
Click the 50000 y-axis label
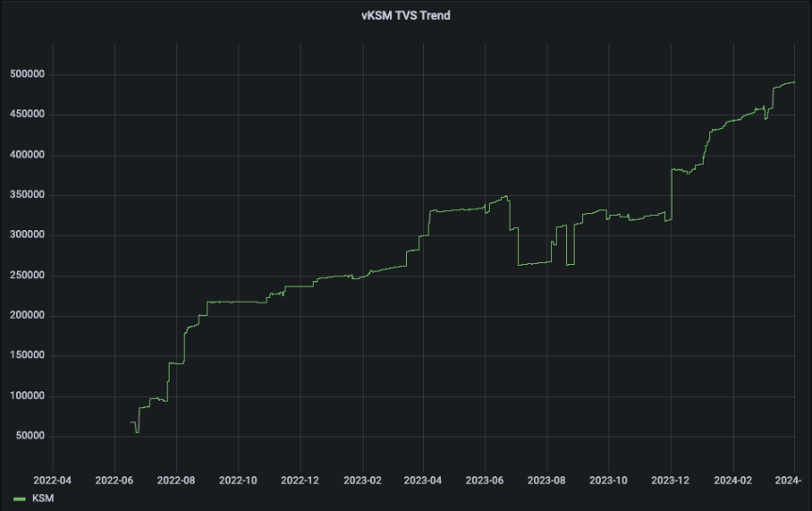30,436
